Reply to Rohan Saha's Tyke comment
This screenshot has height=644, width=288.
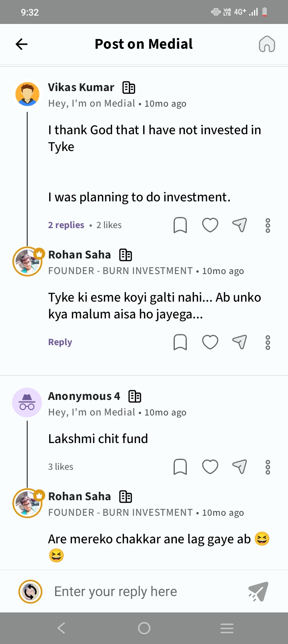(x=60, y=342)
